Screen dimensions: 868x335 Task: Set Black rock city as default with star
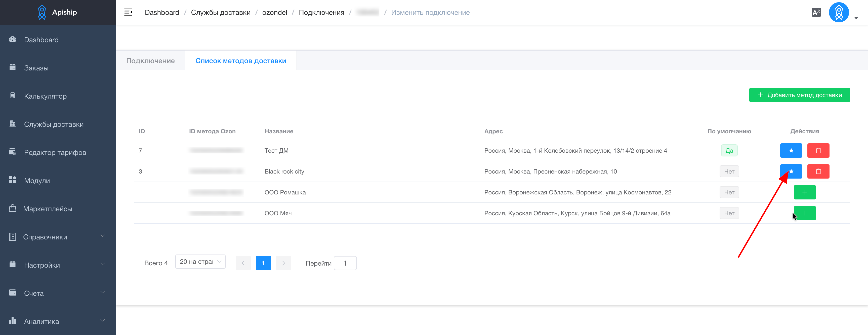click(x=791, y=172)
